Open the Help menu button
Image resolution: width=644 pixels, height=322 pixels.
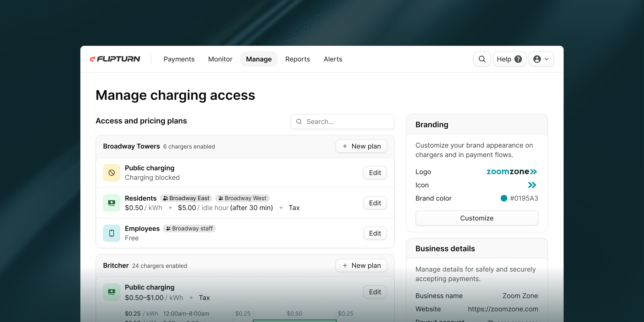509,59
